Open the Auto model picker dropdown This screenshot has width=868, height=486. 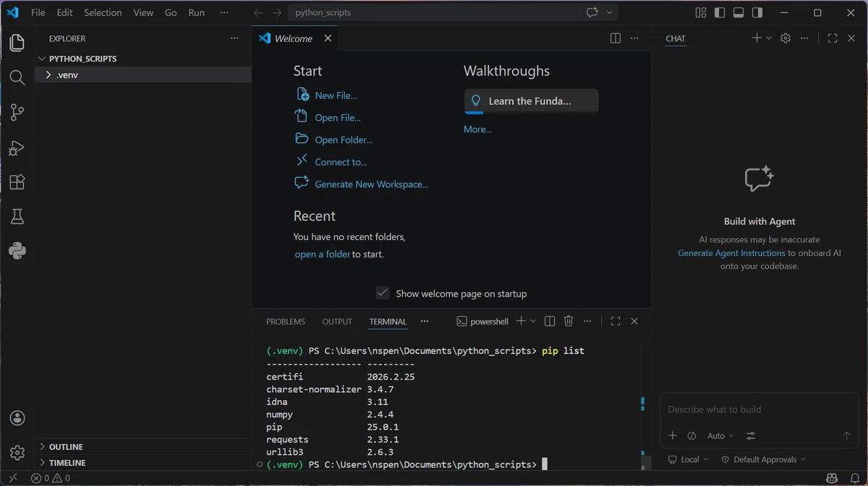click(720, 436)
